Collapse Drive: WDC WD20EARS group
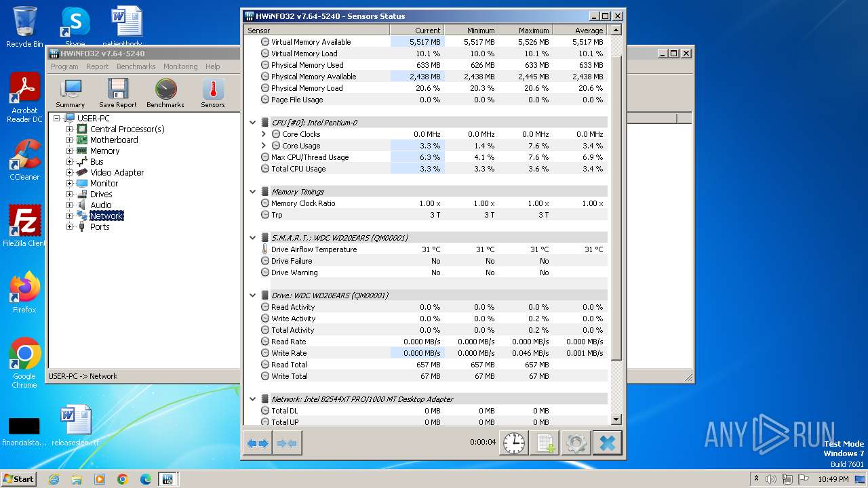 tap(252, 296)
